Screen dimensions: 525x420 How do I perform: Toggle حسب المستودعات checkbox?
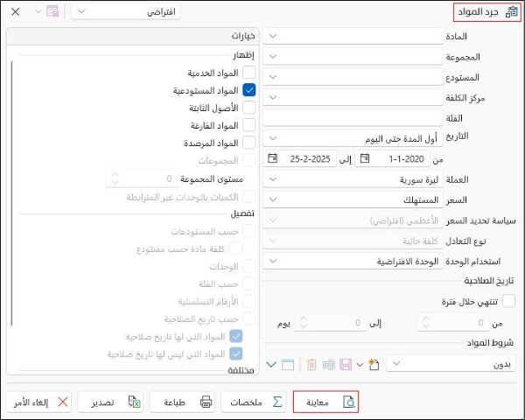click(249, 231)
